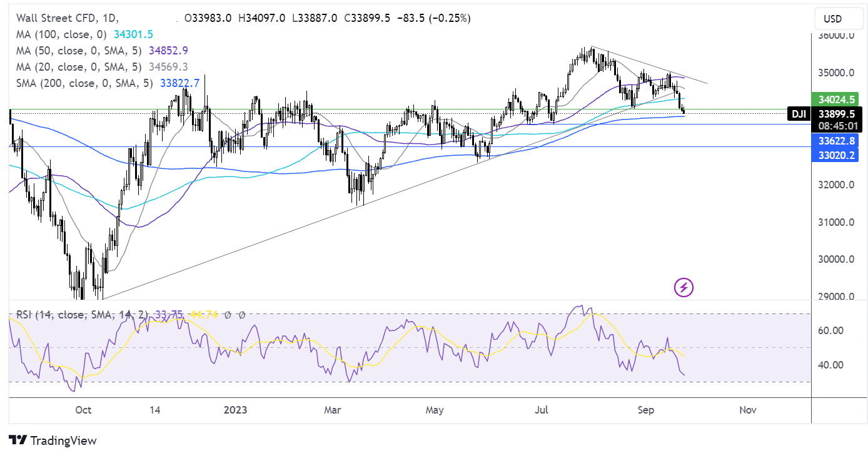Click the Oct label on time axis
The image size is (868, 458).
pyautogui.click(x=83, y=410)
